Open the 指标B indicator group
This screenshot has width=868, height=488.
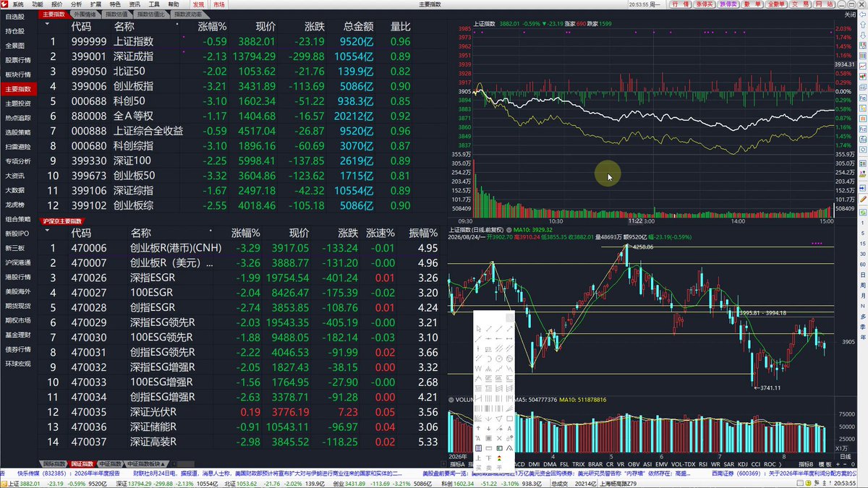806,464
